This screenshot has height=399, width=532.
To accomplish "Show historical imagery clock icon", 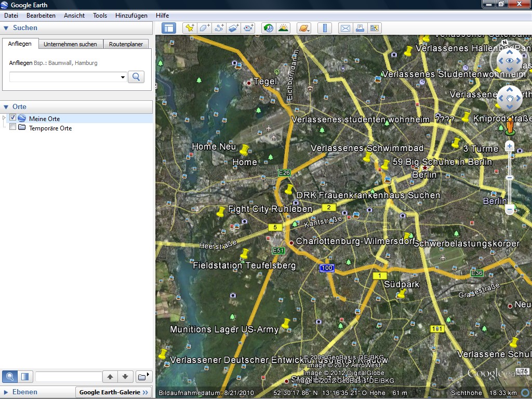I will click(269, 28).
